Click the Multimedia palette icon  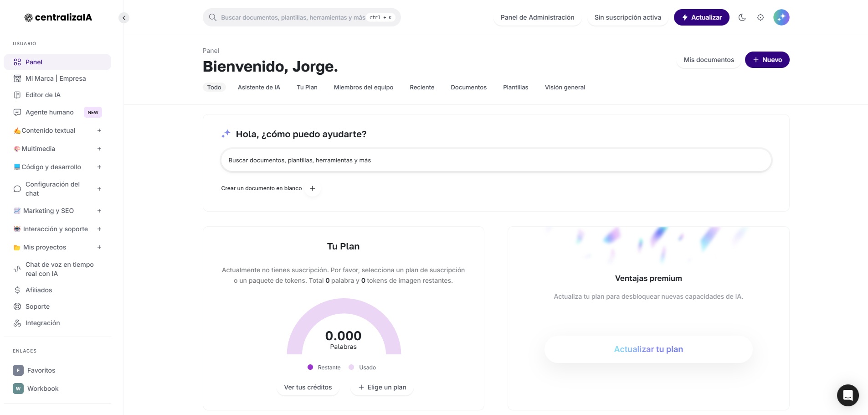(x=17, y=149)
